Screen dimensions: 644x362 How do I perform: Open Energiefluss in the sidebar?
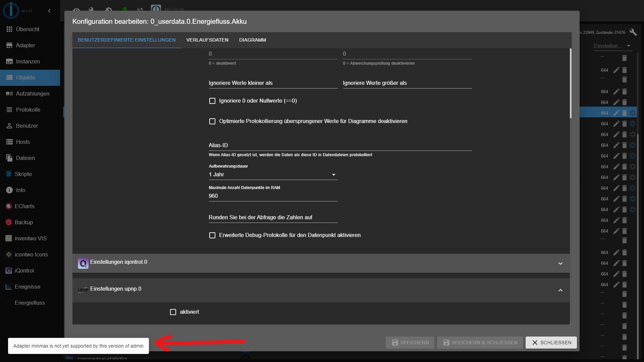point(30,303)
